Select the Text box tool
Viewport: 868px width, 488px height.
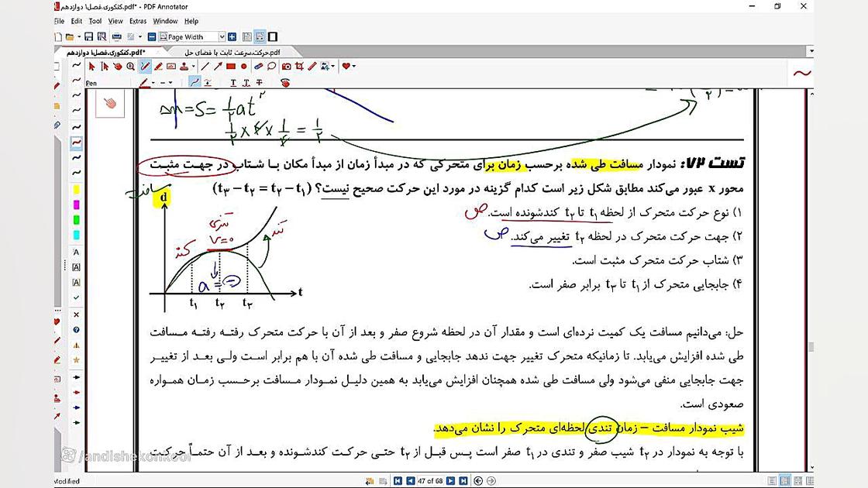[x=171, y=67]
